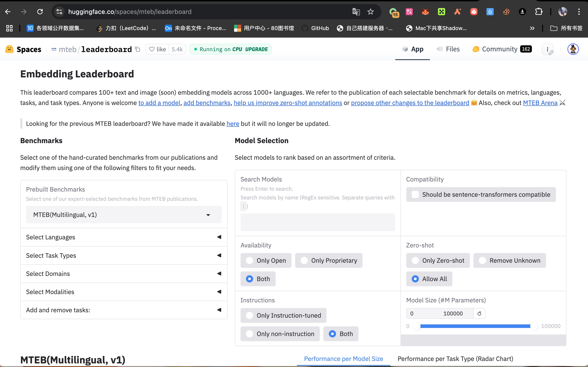This screenshot has height=367, width=588.
Task: Expand the Select Modalities section
Action: (124, 292)
